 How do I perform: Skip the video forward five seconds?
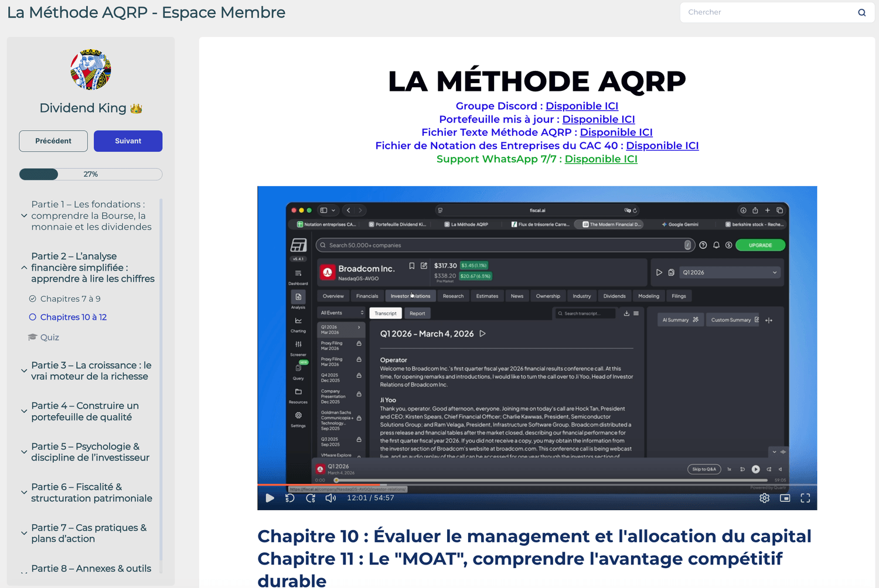(311, 498)
